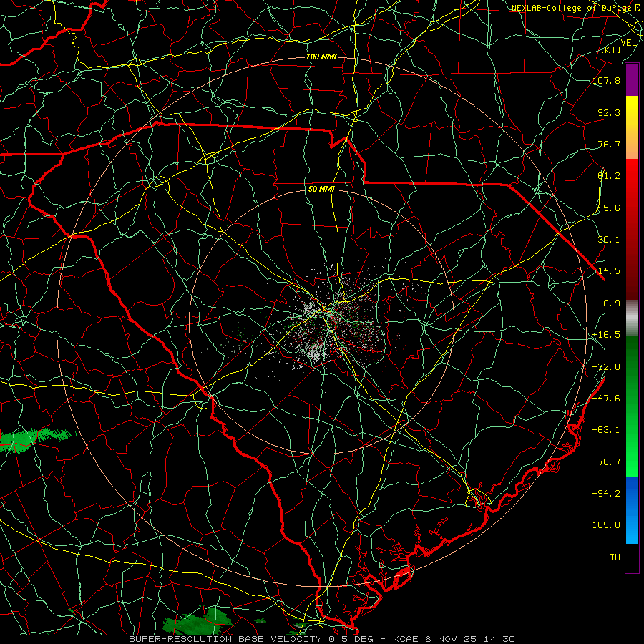Click the 14.5 scale value

(x=609, y=271)
